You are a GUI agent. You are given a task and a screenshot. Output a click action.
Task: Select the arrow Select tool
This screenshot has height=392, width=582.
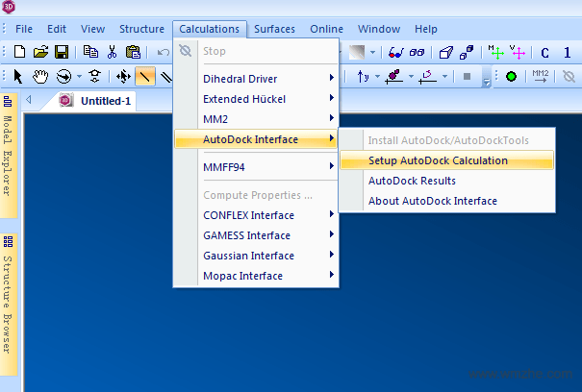17,76
